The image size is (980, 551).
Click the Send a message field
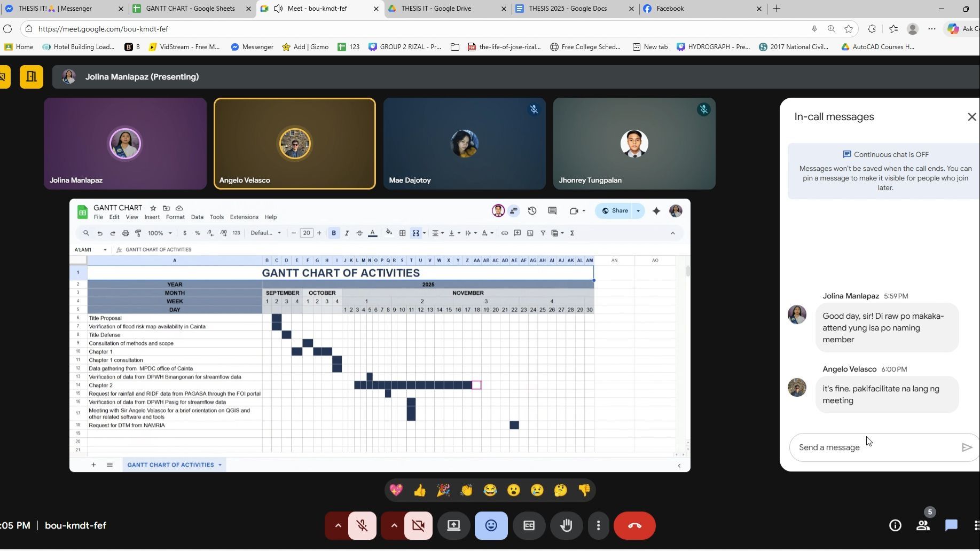876,447
